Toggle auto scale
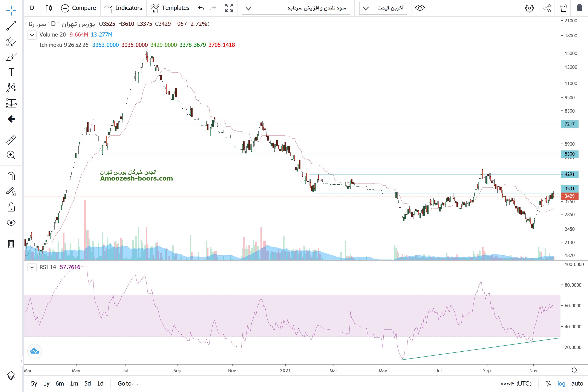The width and height of the screenshot is (588, 392). pyautogui.click(x=577, y=383)
